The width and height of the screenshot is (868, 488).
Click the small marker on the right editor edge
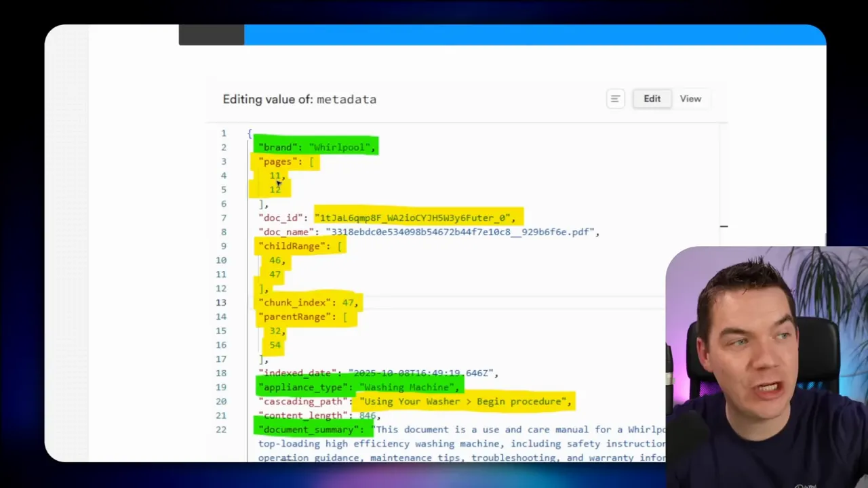pos(724,226)
